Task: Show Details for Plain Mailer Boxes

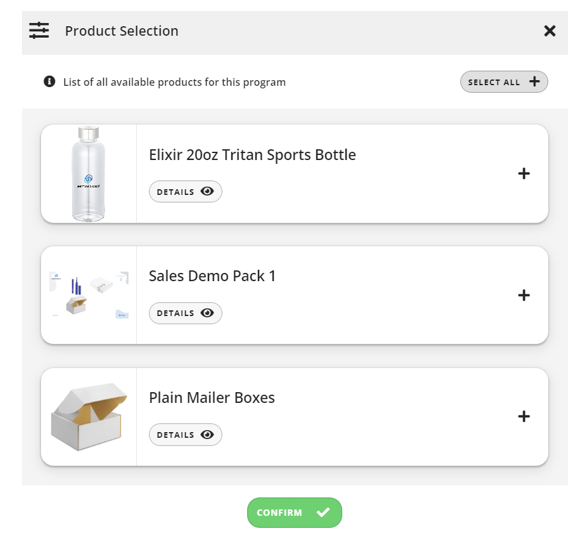Action: pos(185,434)
